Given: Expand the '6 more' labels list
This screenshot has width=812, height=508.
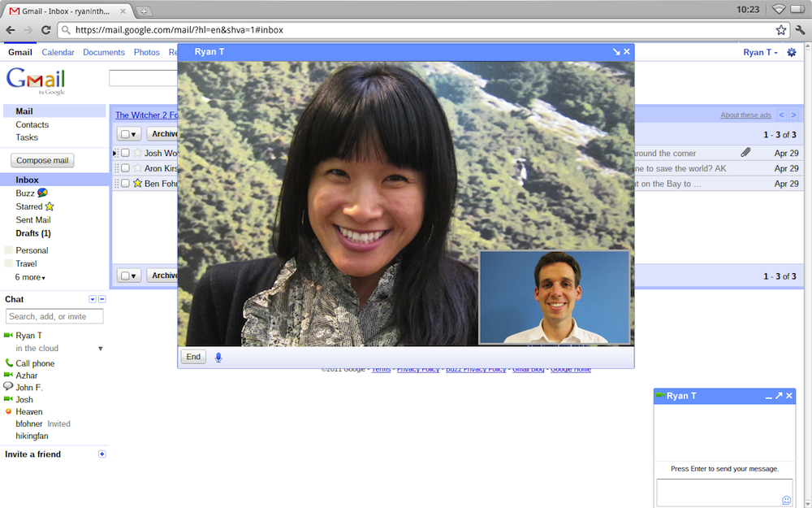Looking at the screenshot, I should click(x=30, y=277).
